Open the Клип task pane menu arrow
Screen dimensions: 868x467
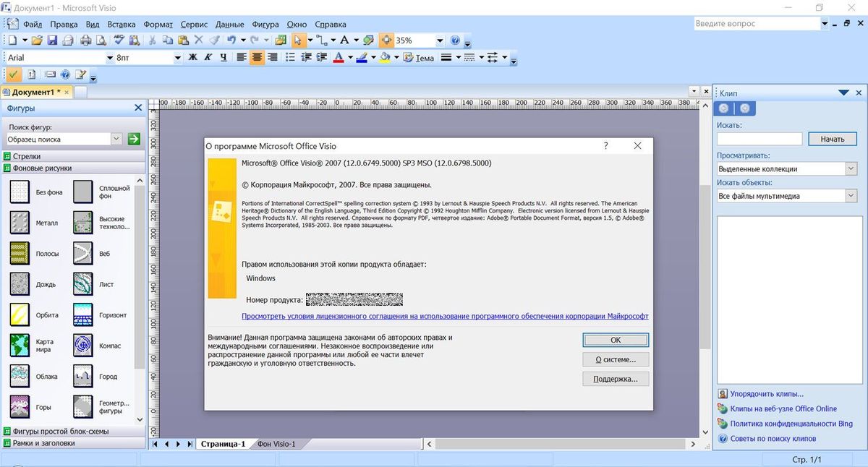[x=843, y=93]
